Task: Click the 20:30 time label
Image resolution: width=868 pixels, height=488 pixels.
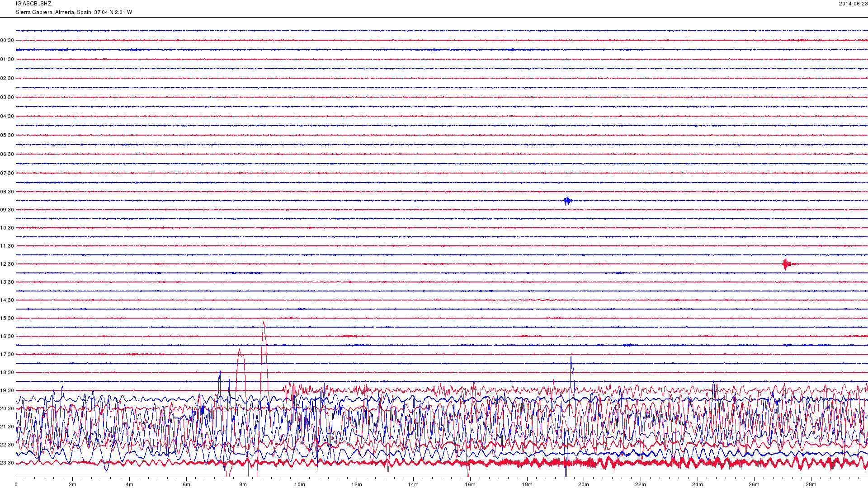Action: click(7, 409)
